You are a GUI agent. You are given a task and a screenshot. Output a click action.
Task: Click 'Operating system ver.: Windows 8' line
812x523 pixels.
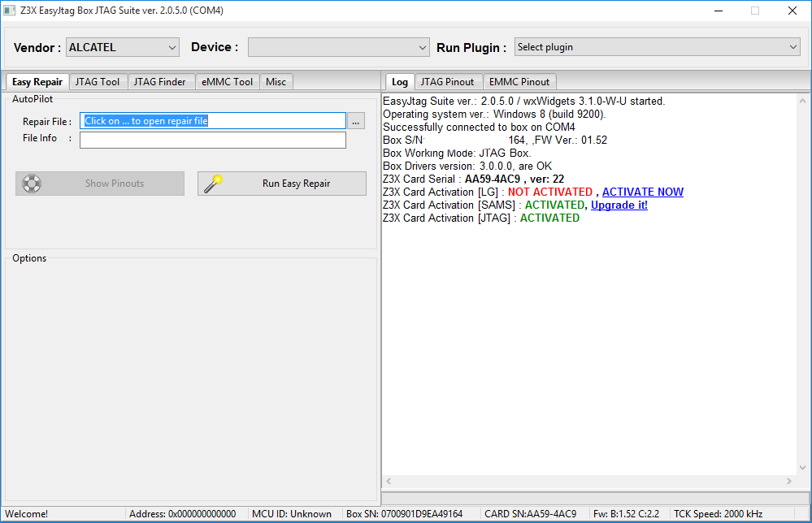click(494, 115)
